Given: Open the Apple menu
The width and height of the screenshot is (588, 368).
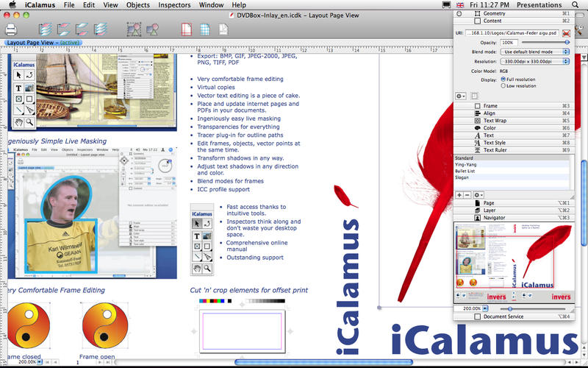Looking at the screenshot, I should 12,5.
